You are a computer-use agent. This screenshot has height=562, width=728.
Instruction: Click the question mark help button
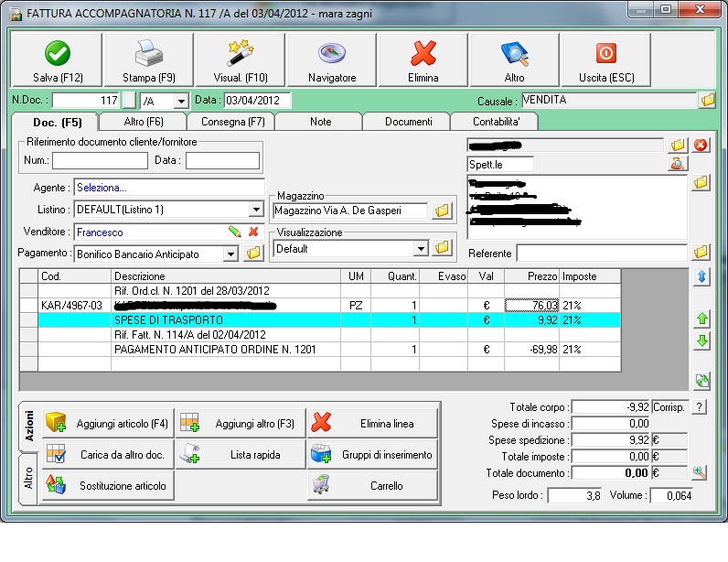tap(699, 407)
